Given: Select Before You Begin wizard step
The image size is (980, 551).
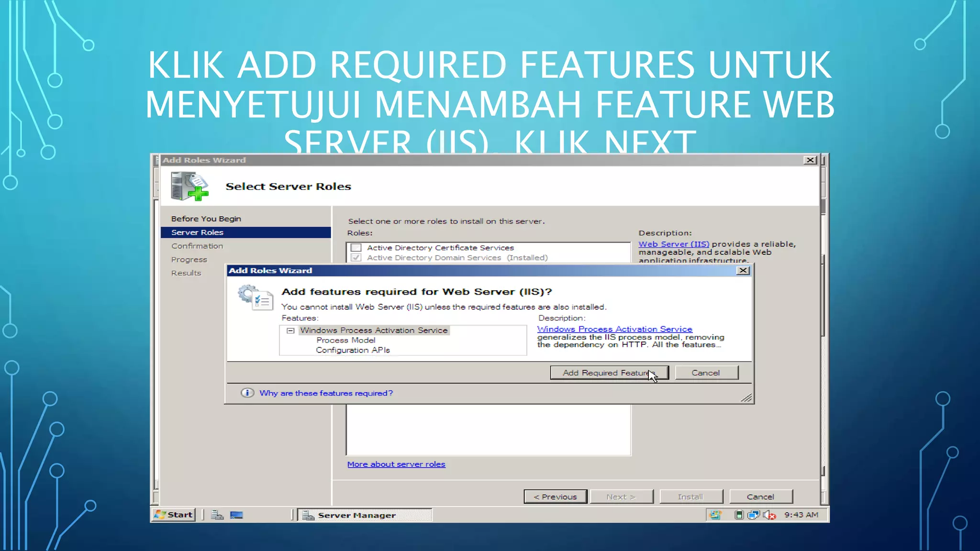Looking at the screenshot, I should [206, 219].
